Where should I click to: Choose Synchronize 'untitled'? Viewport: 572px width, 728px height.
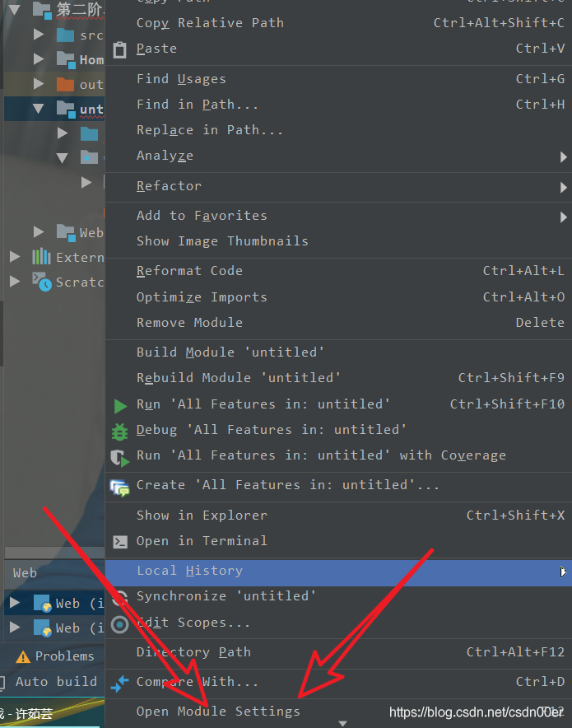pos(338,596)
